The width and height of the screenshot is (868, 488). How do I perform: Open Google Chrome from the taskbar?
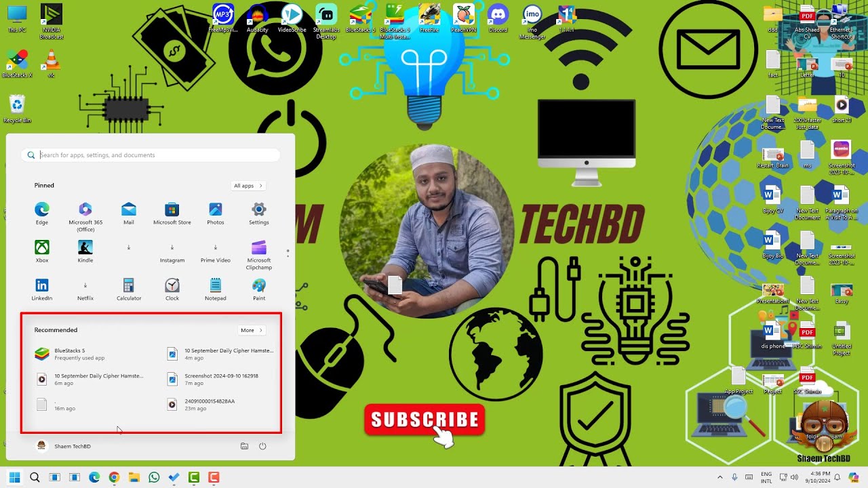coord(114,477)
